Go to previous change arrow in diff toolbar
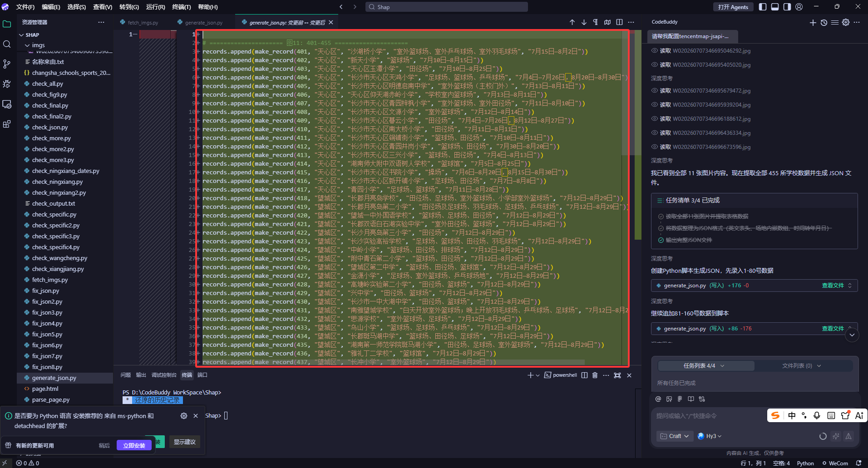 click(x=572, y=22)
